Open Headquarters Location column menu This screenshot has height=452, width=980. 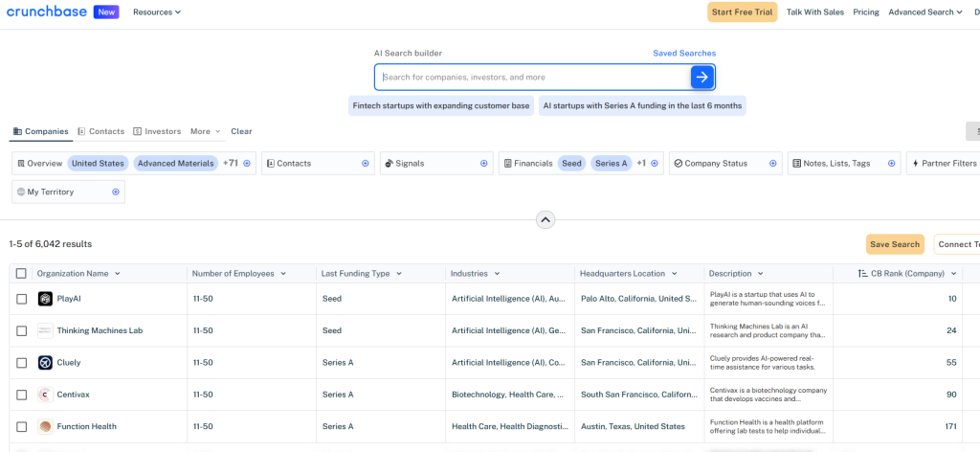point(675,274)
